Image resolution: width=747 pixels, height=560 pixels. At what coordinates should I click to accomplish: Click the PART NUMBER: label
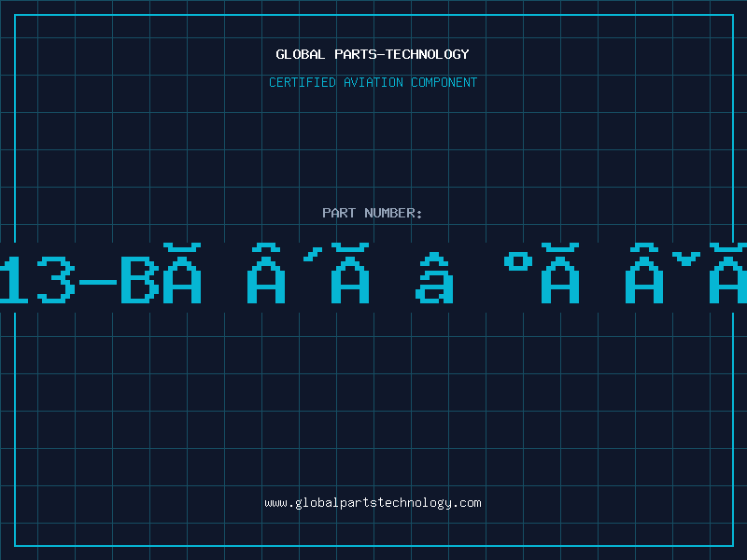(373, 213)
